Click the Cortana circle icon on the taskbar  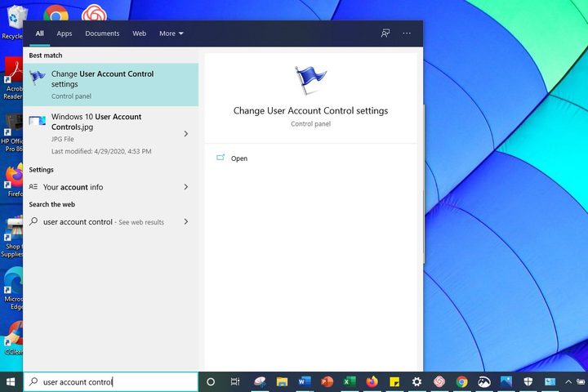point(211,382)
